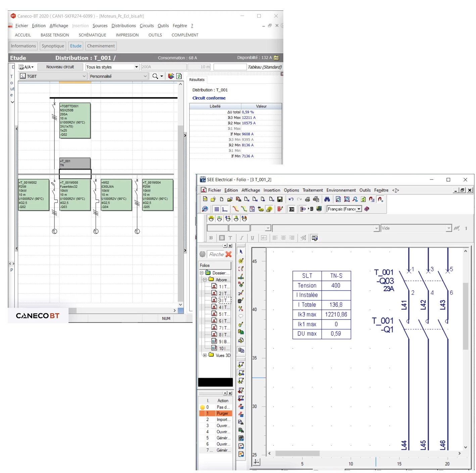Click the axes origin icon next to grid
476x473 pixels.
coord(225,209)
